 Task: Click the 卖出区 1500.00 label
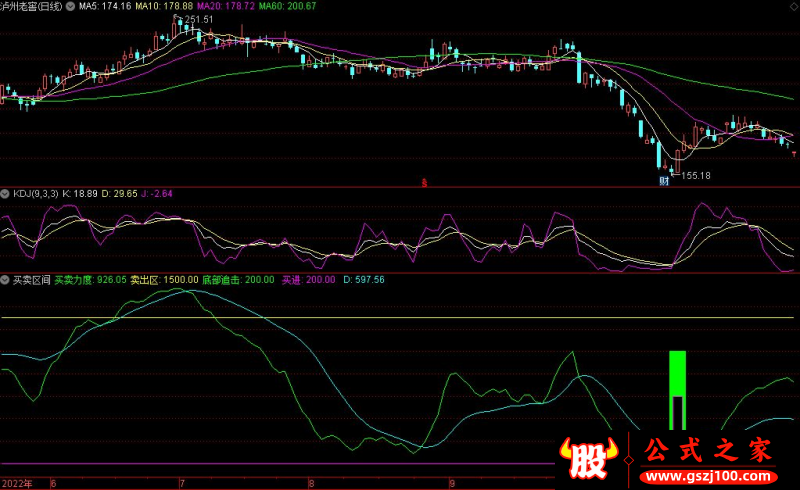[165, 279]
